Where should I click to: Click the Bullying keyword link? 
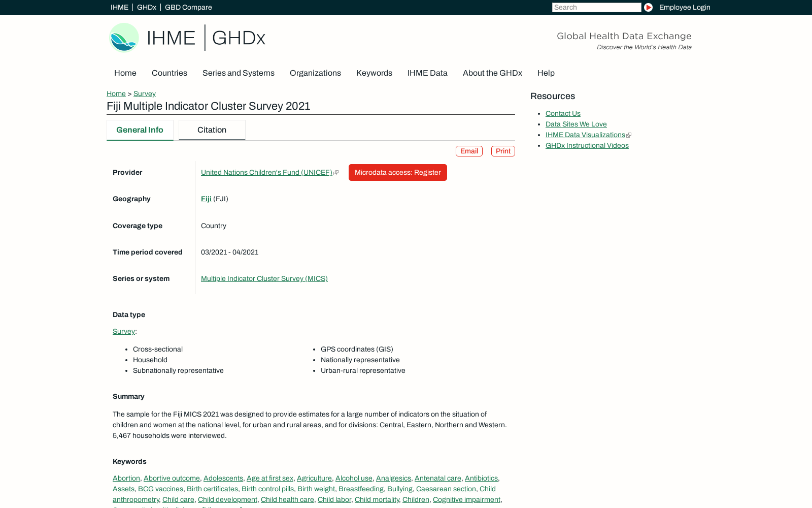400,489
